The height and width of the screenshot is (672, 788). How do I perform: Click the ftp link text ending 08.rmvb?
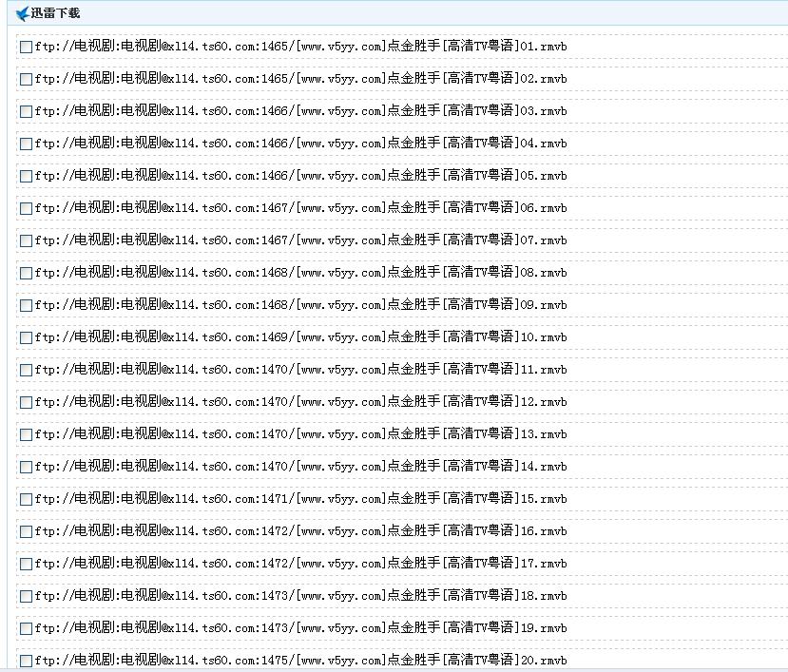click(301, 273)
